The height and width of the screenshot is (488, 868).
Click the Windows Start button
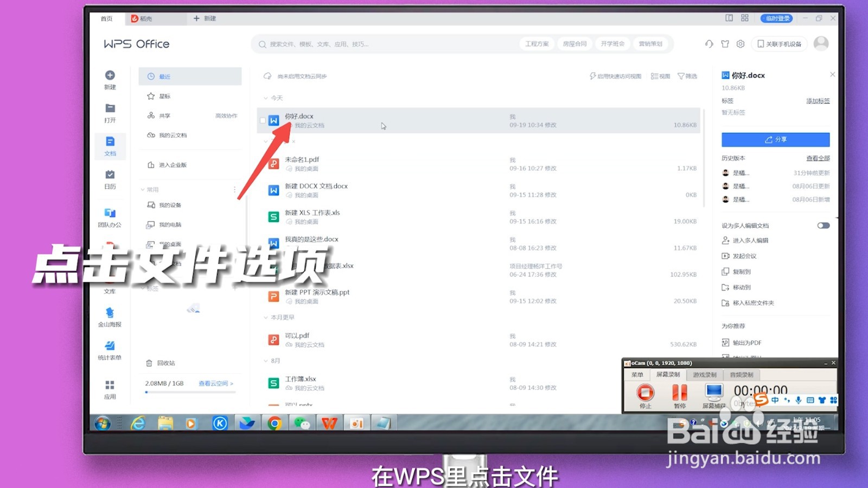(103, 423)
